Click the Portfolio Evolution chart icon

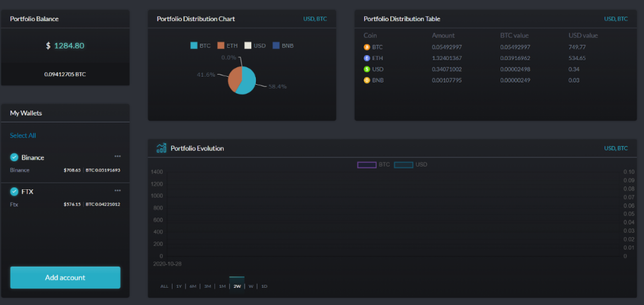click(161, 148)
